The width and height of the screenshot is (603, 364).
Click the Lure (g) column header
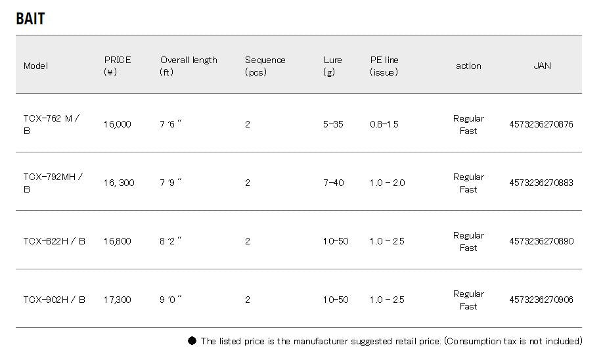click(x=332, y=66)
